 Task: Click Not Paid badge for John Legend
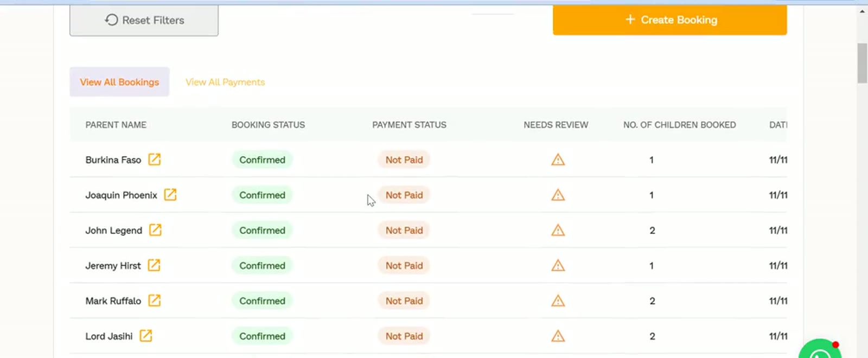click(404, 230)
